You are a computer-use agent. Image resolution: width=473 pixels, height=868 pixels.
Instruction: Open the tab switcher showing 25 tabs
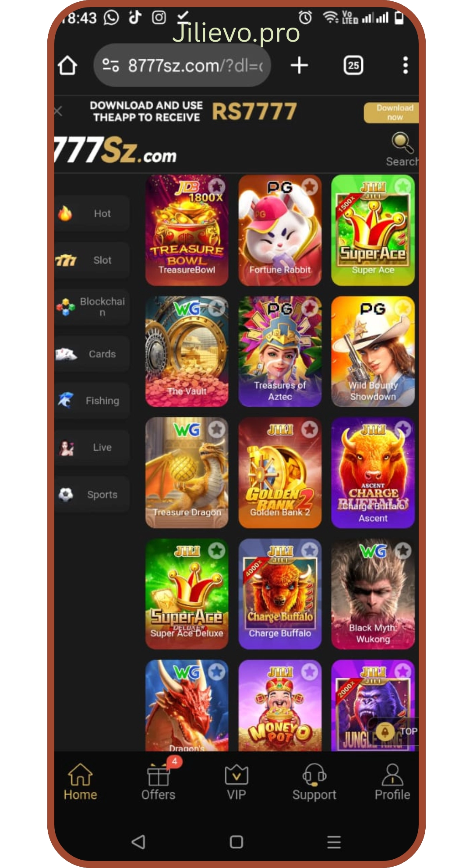[353, 65]
